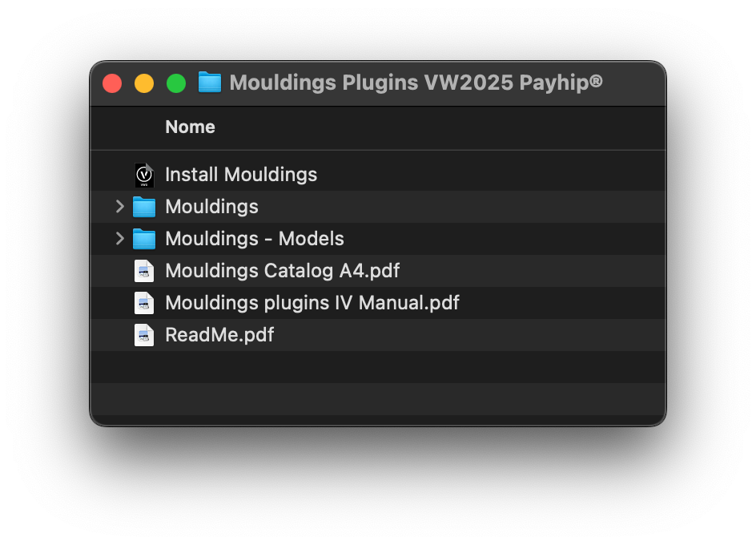
Task: Open Mouldings plugins IV Manual.pdf
Action: tap(312, 302)
